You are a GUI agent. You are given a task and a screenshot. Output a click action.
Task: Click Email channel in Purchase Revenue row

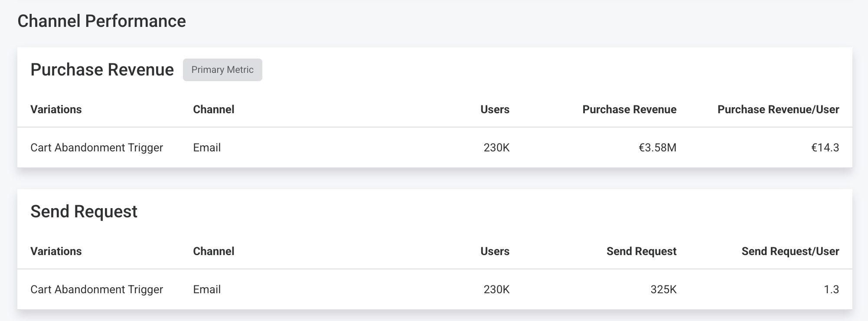click(x=207, y=147)
